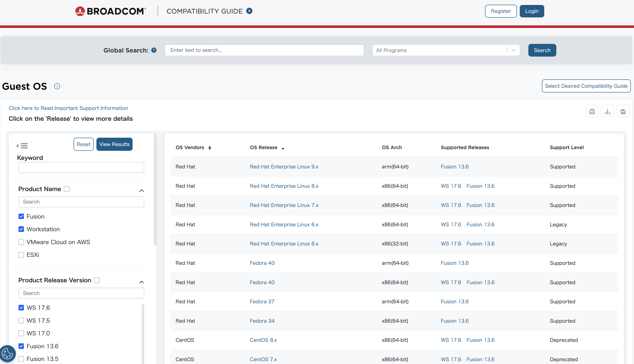Sort the table by OS Vendors
The width and height of the screenshot is (634, 364).
(x=210, y=148)
